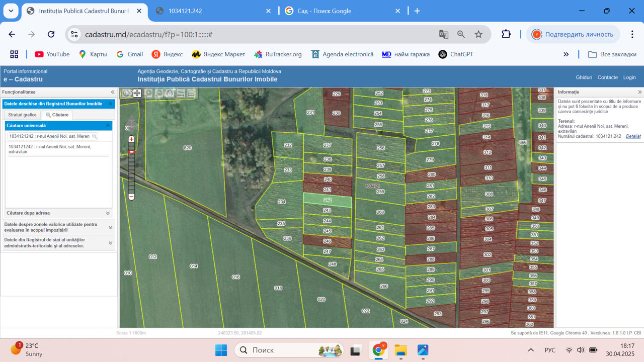The image size is (644, 362).
Task: Click the Chrome icon in the taskbar
Action: [379, 350]
